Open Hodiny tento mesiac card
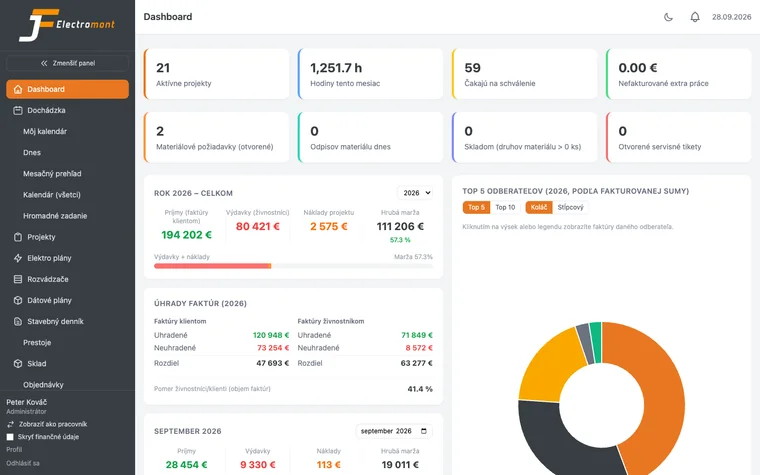This screenshot has width=760, height=475. pos(370,74)
